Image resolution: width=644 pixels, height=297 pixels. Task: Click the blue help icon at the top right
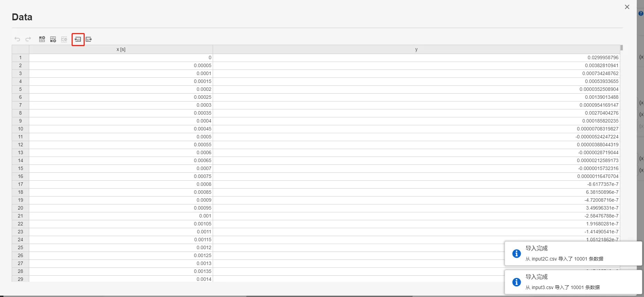[x=641, y=13]
